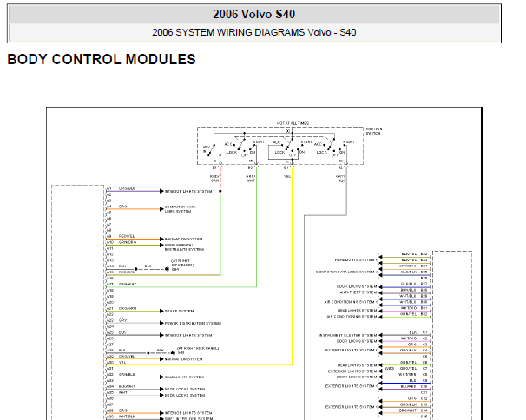Click the 'IGNITION SWITCH' label beside the dashed box

[373, 131]
